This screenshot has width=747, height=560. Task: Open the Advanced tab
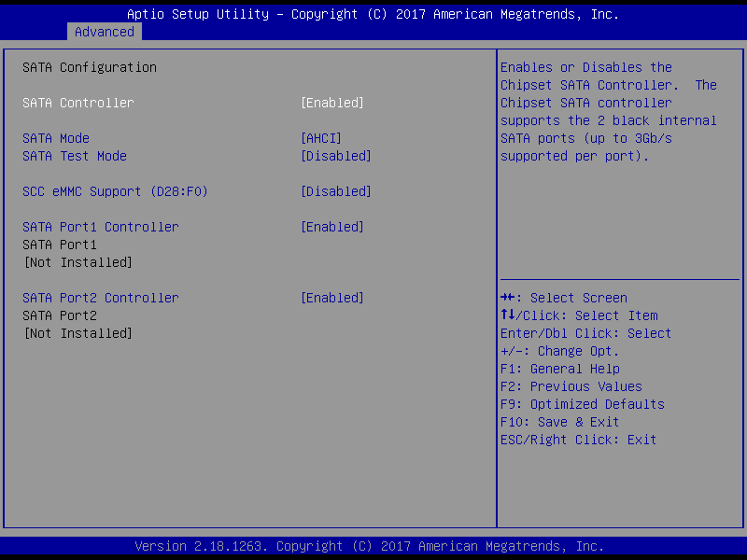[x=105, y=32]
